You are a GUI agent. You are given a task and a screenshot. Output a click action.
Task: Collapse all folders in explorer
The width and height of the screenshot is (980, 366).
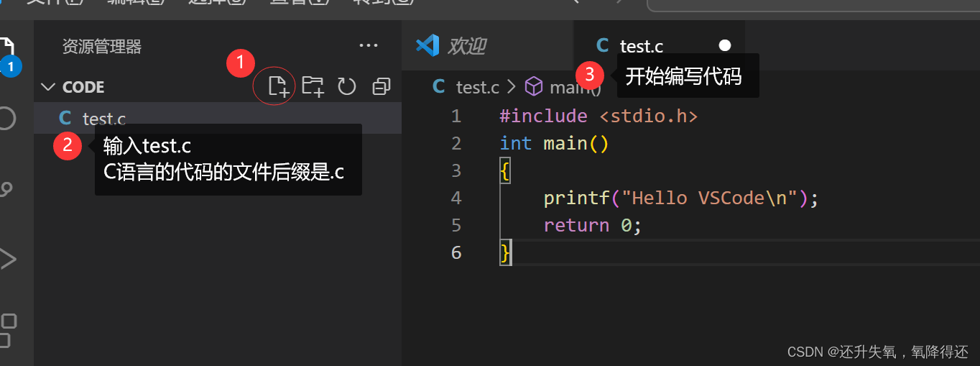click(382, 87)
